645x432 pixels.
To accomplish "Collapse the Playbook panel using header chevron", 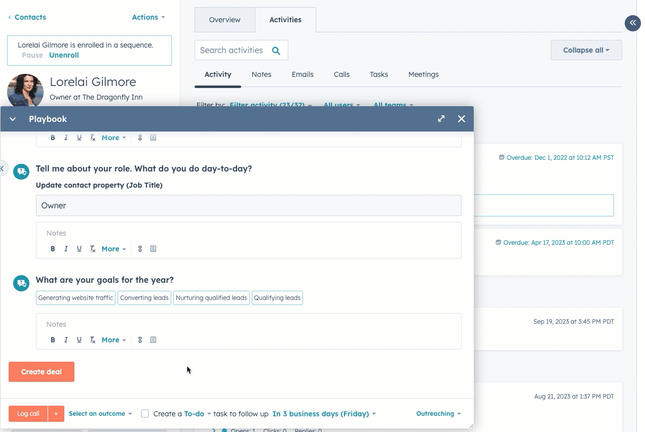I will pos(13,119).
